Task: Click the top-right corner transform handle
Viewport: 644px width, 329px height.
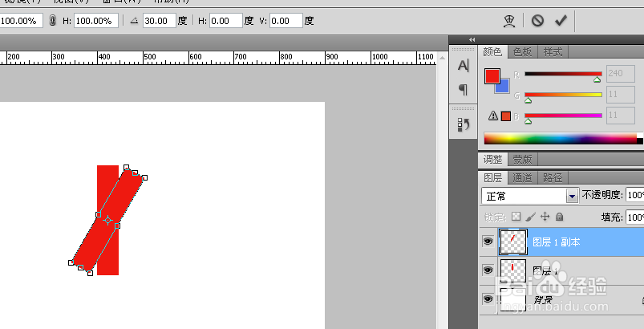Action: (x=144, y=178)
